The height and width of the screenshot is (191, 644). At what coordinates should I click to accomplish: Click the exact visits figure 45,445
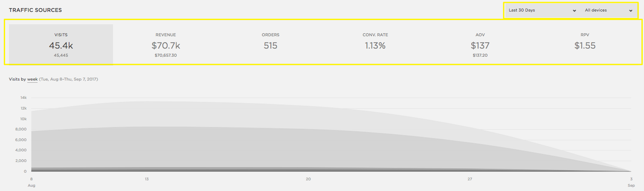[x=61, y=55]
